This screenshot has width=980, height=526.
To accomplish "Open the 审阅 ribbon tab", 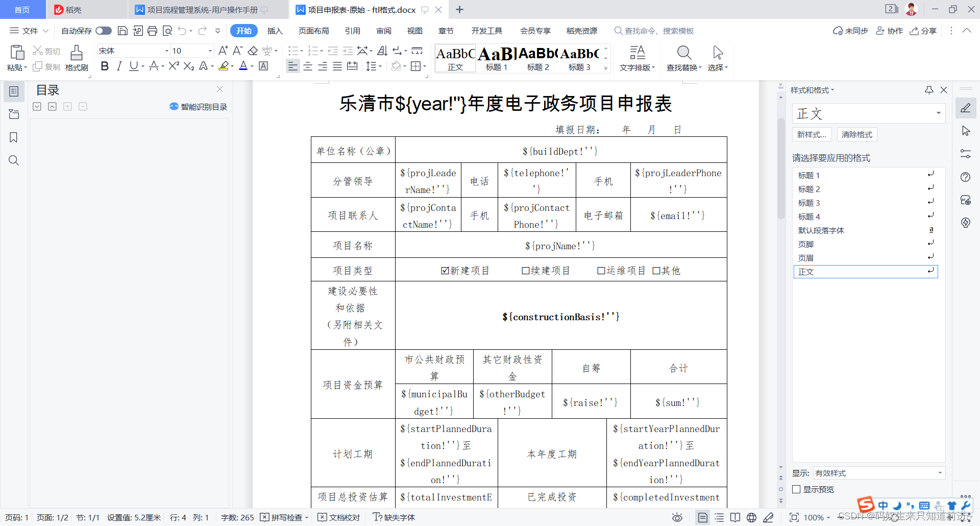I will click(x=384, y=31).
